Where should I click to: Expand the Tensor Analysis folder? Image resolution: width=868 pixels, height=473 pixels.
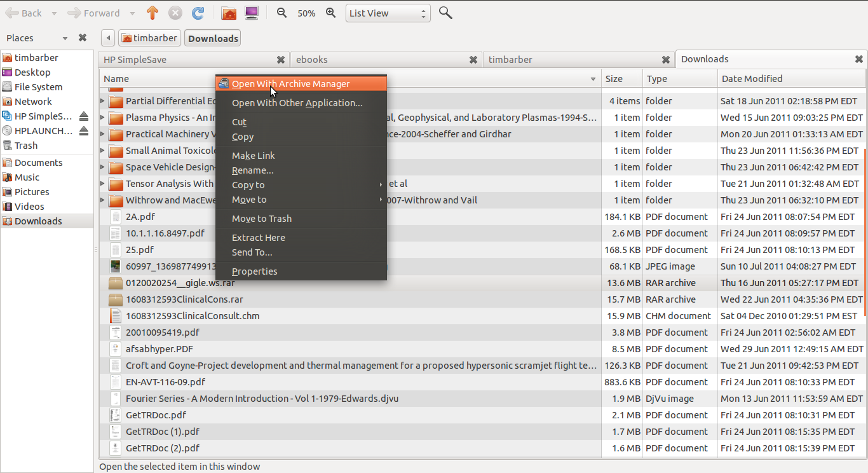103,184
